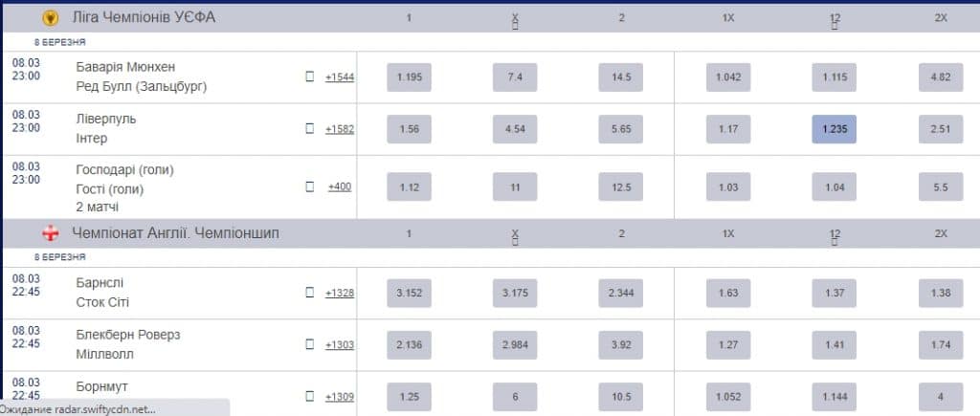
Task: Open the +400 markets link for goals row
Action: pos(340,186)
